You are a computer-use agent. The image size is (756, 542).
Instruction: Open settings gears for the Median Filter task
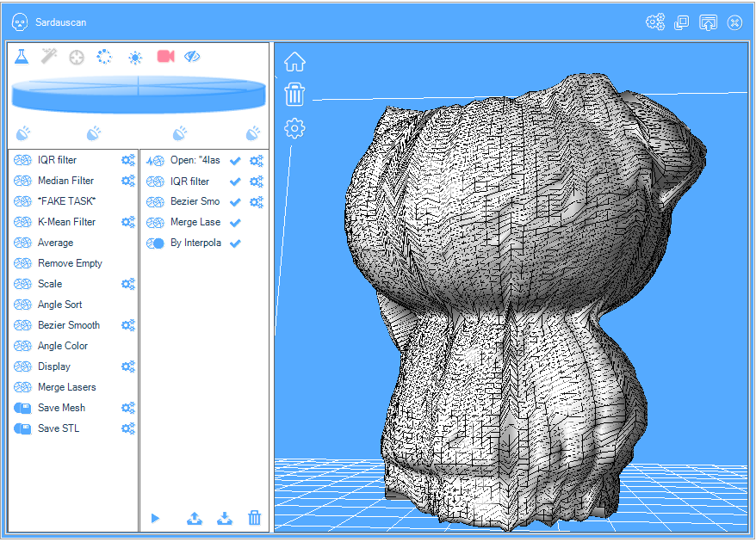tap(128, 181)
